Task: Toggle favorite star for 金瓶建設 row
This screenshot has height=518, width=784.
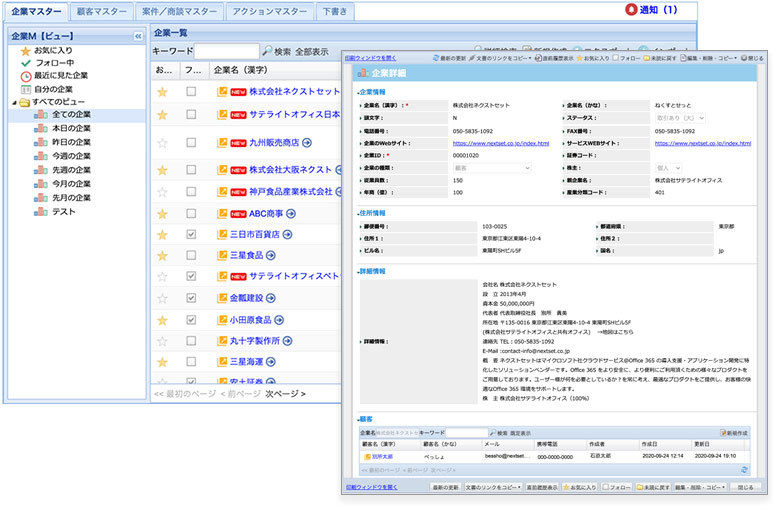Action: point(162,298)
